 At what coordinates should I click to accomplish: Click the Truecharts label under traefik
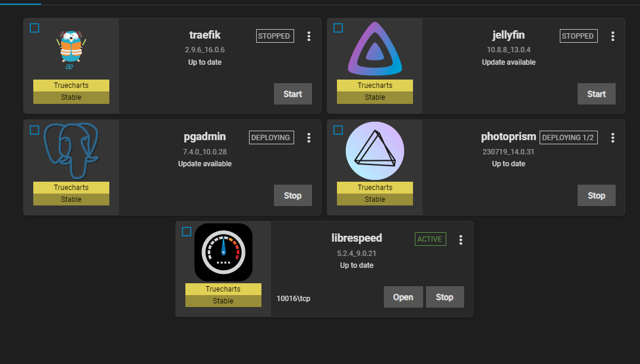click(71, 86)
